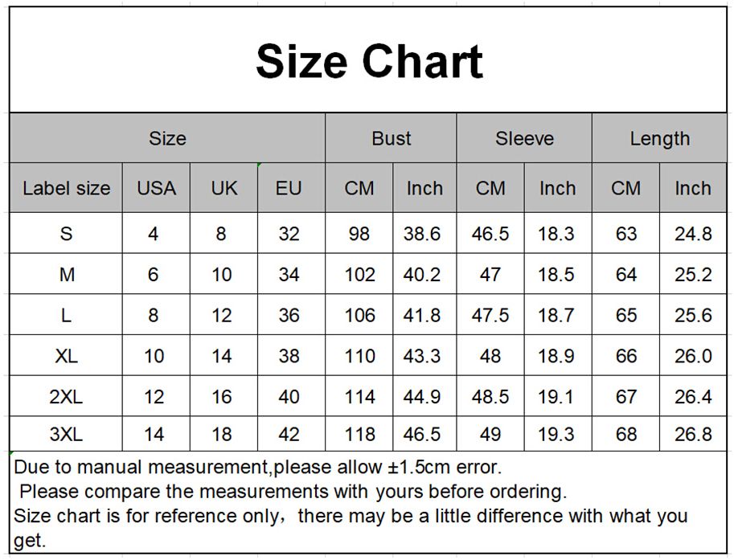Click the "2XL" label size cell
734x560 pixels.
point(66,396)
